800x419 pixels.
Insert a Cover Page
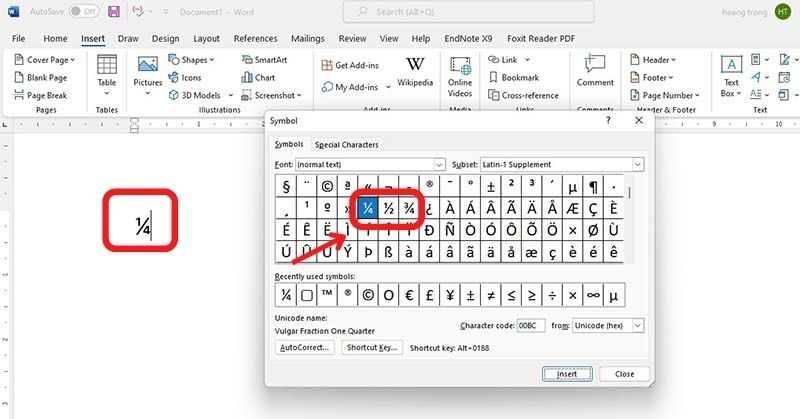click(x=44, y=60)
